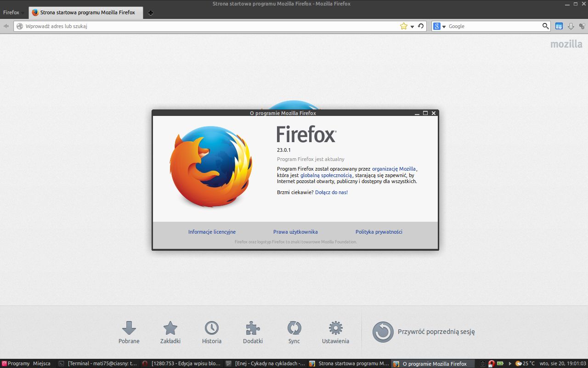Maximize the O programie Mozilla Firefox dialog

coord(425,113)
